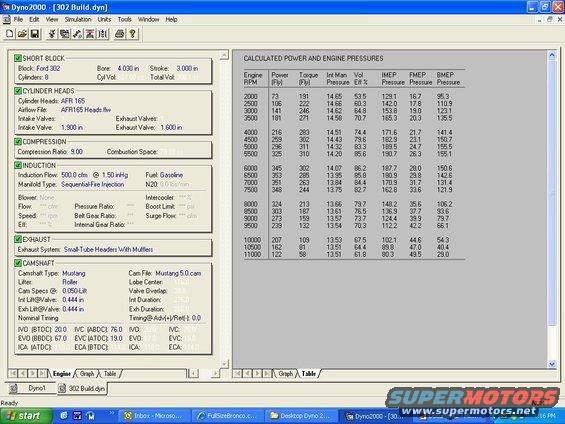Click first Quick Launch icon beside Start

pos(64,416)
